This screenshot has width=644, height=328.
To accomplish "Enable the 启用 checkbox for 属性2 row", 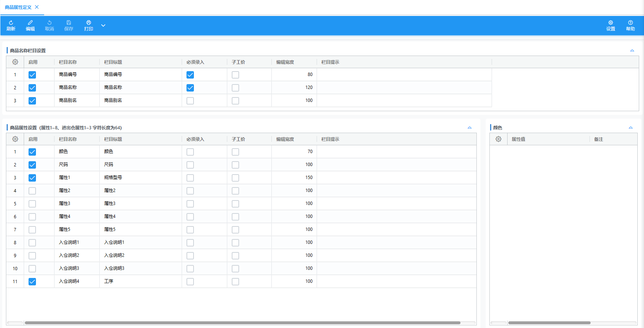I will click(32, 191).
